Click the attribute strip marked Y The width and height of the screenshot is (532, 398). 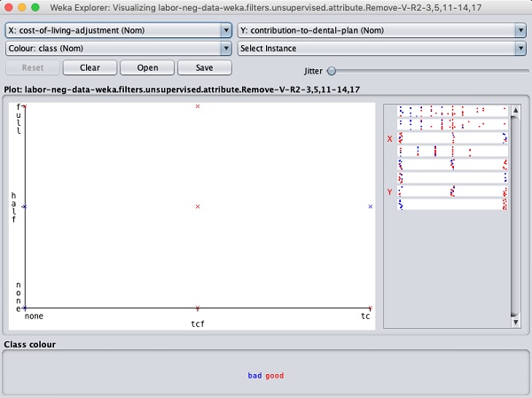click(x=452, y=191)
